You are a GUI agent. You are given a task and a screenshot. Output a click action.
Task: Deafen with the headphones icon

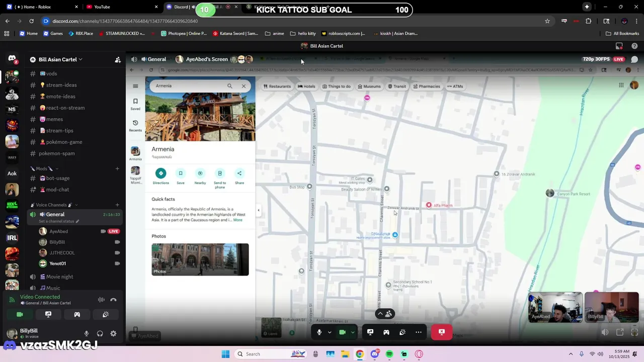100,333
